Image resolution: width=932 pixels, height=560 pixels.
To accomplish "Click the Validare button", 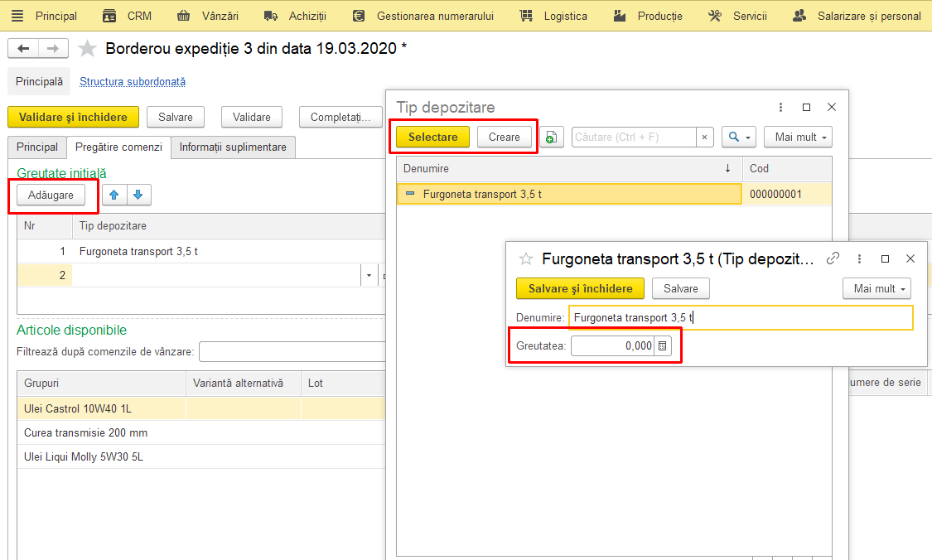I will pyautogui.click(x=251, y=117).
